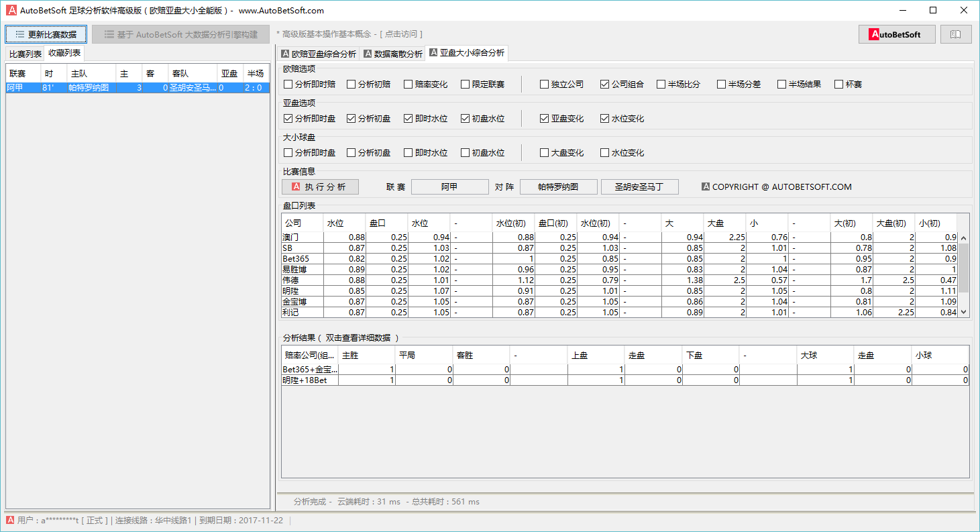Toggle 初盘水位 in 亚盘选项
980x532 pixels.
point(465,119)
